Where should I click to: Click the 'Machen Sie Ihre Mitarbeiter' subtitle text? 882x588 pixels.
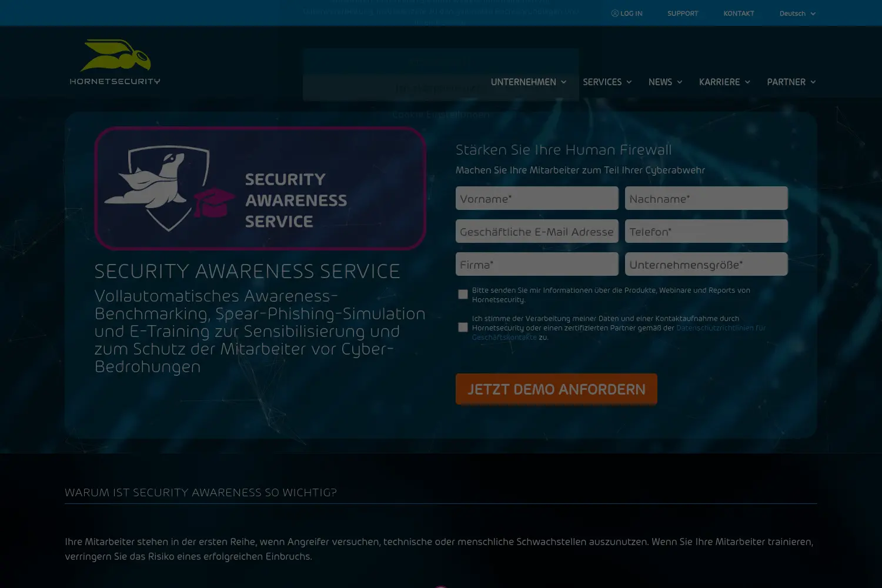580,171
